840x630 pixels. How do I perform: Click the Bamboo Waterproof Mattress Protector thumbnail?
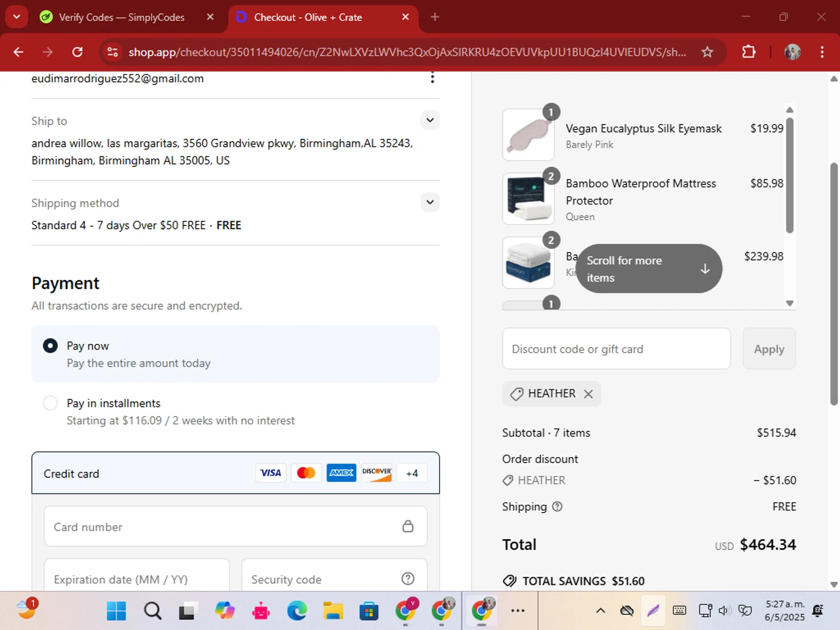pos(529,199)
